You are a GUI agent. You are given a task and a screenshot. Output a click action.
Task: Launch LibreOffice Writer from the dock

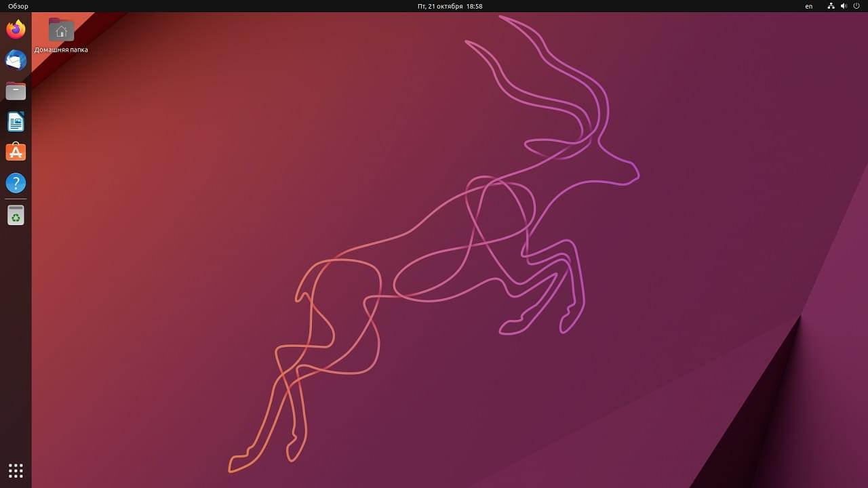tap(16, 121)
